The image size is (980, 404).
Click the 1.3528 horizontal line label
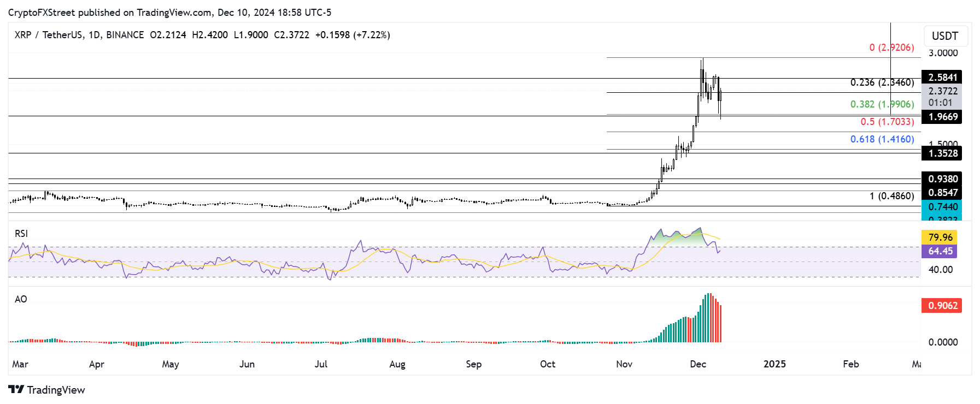click(942, 153)
